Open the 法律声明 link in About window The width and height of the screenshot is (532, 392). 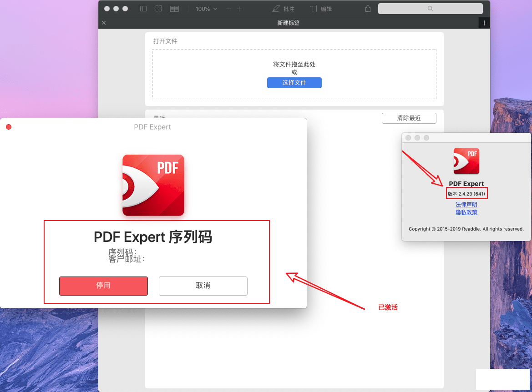466,205
